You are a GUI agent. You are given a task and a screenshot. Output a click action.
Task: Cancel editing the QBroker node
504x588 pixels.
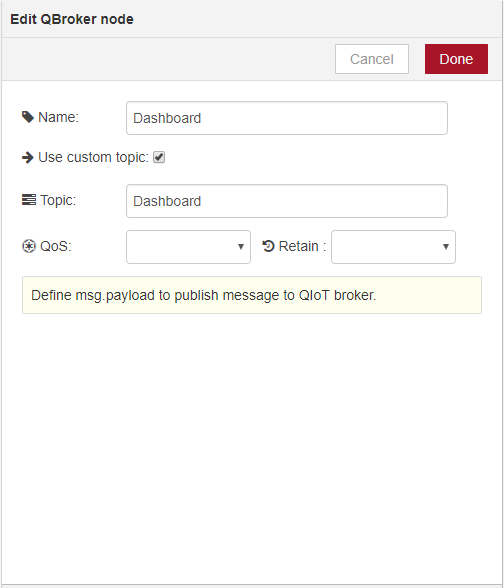372,59
